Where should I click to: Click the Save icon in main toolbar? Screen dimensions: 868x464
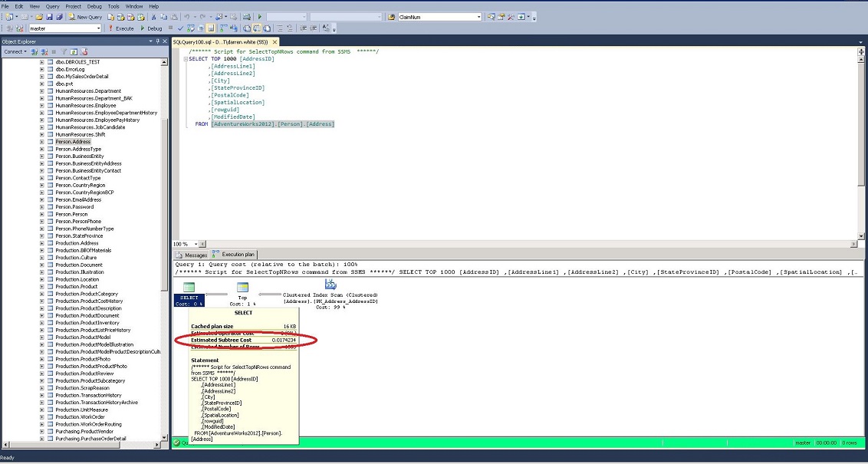50,17
